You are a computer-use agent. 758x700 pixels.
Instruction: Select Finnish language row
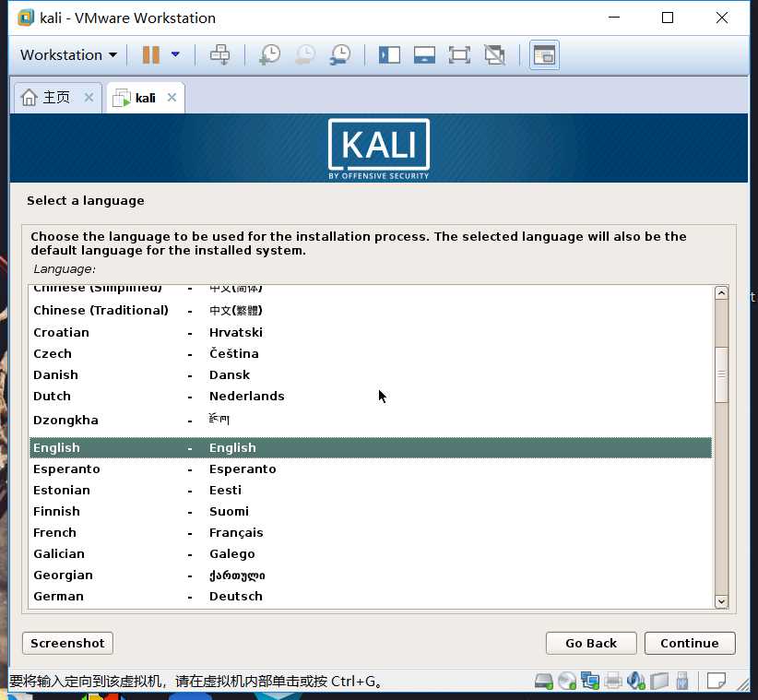coord(371,512)
